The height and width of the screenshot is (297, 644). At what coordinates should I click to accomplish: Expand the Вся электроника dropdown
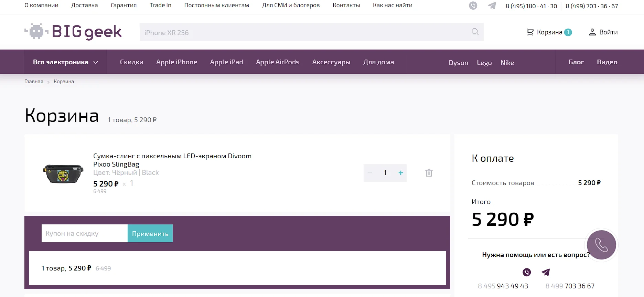click(x=65, y=62)
